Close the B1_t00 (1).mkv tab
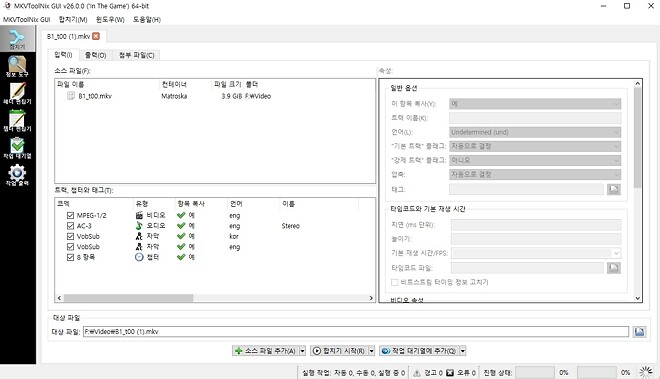660x379 pixels. 96,36
